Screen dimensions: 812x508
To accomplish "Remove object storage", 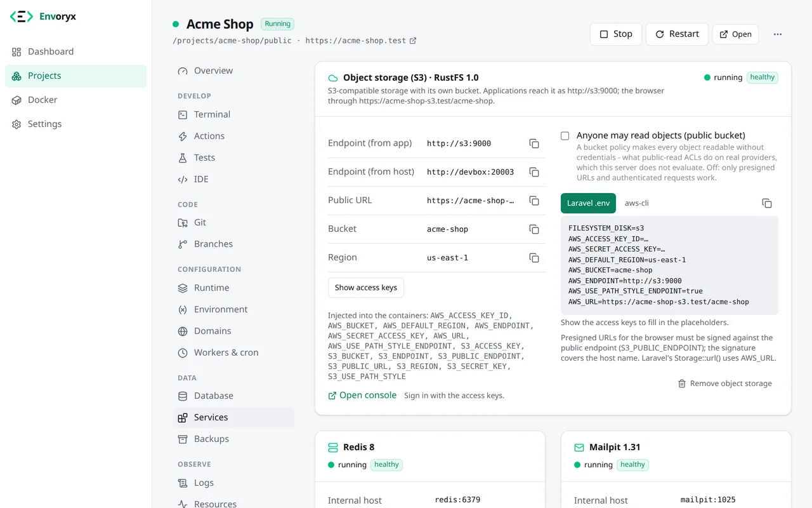I will coord(725,384).
